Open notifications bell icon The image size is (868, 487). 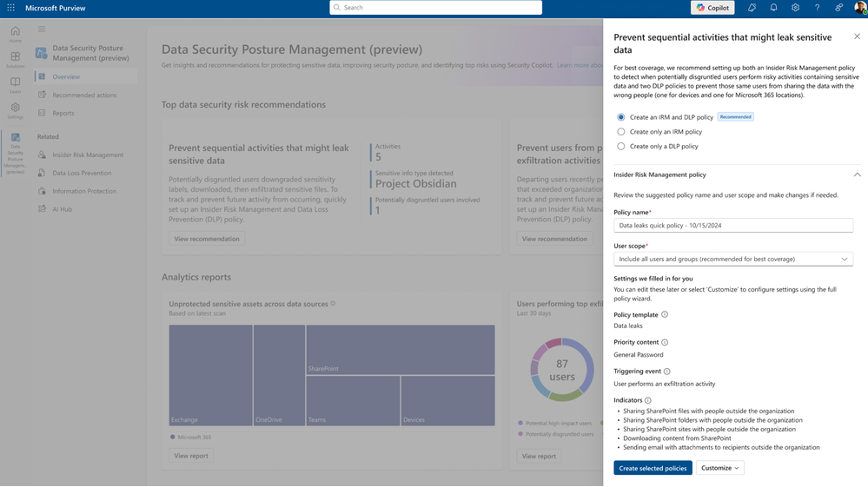click(x=773, y=8)
